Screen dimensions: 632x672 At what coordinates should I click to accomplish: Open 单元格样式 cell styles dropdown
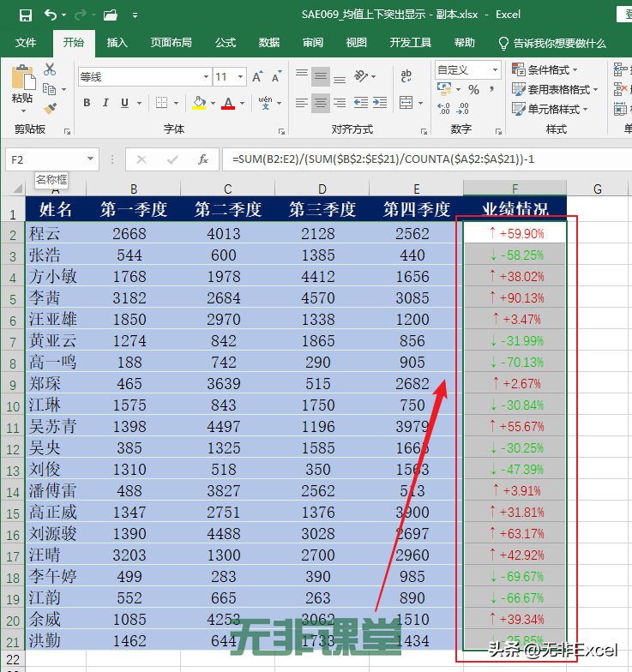[551, 110]
